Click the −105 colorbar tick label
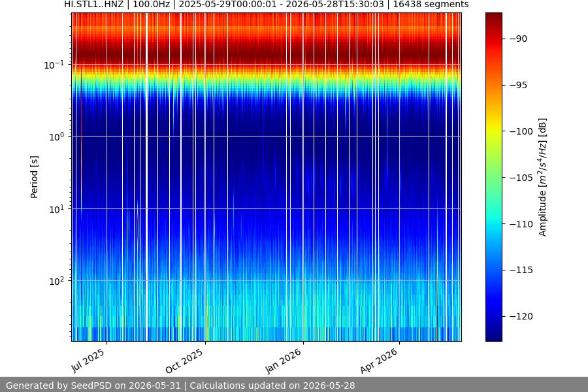This screenshot has height=392, width=588. pos(521,178)
